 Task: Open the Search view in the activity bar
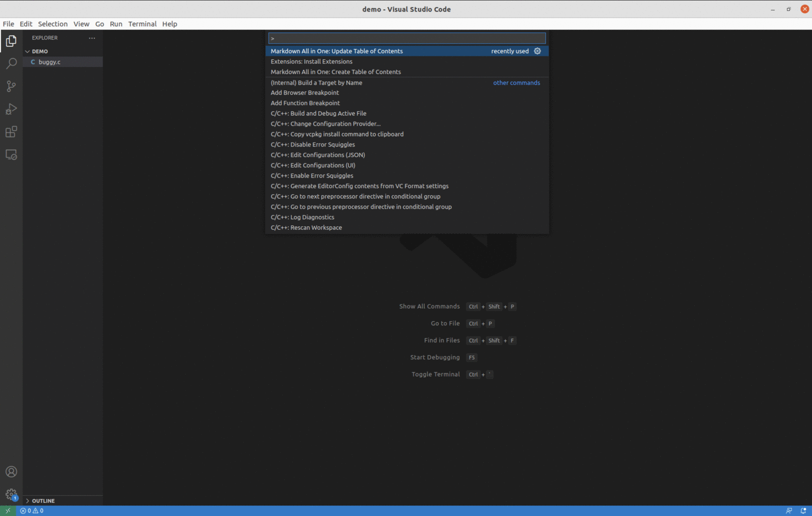point(11,63)
